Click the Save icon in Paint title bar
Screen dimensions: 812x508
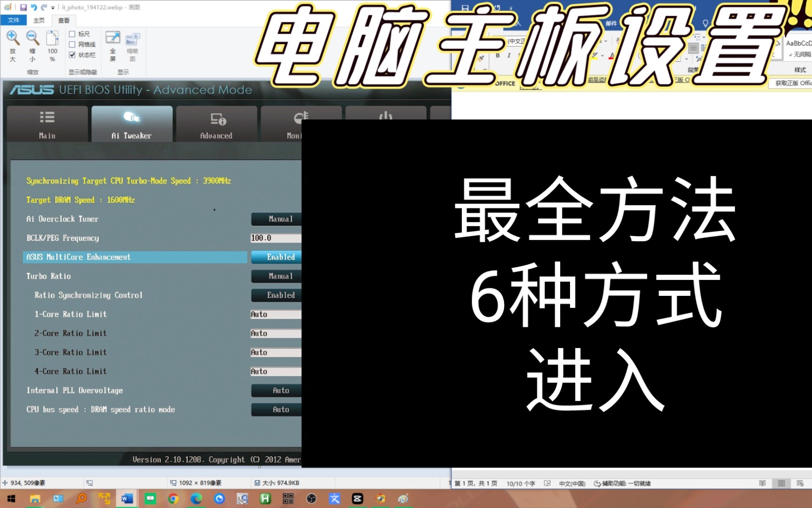pyautogui.click(x=23, y=7)
